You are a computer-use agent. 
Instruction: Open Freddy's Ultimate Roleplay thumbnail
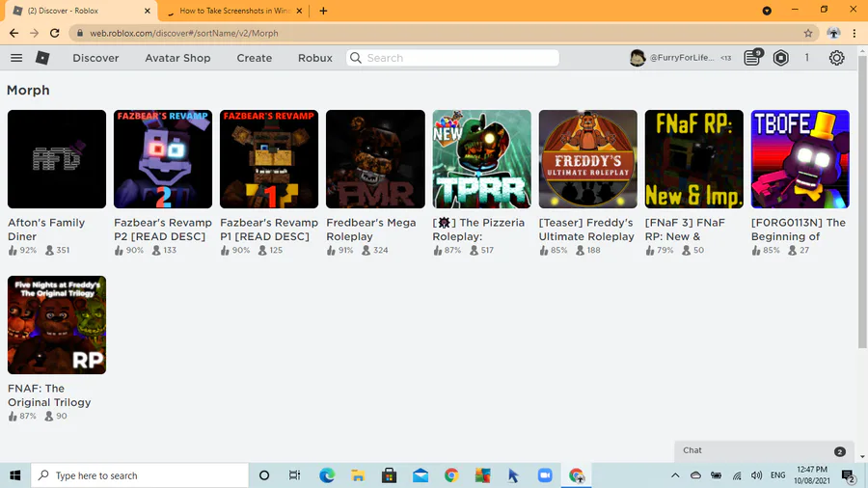(588, 159)
